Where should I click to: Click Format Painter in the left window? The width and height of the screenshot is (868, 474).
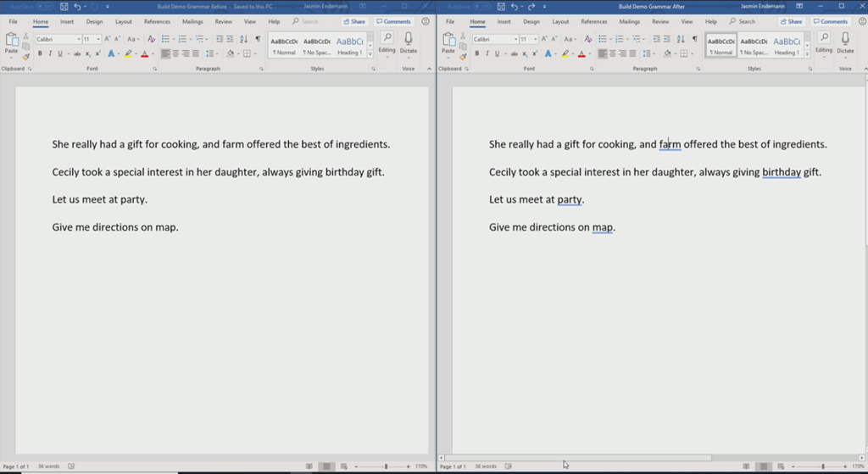(x=25, y=57)
